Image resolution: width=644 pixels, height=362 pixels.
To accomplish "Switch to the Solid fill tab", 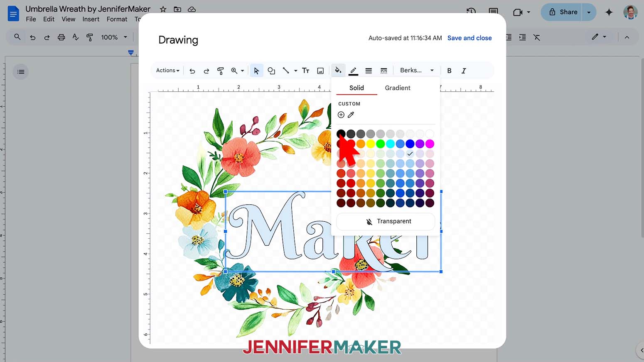I will [356, 88].
